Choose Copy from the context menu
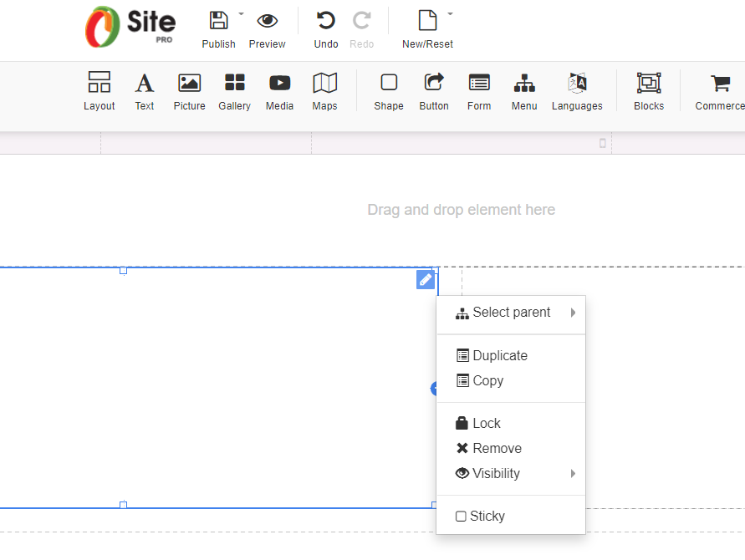 (488, 380)
